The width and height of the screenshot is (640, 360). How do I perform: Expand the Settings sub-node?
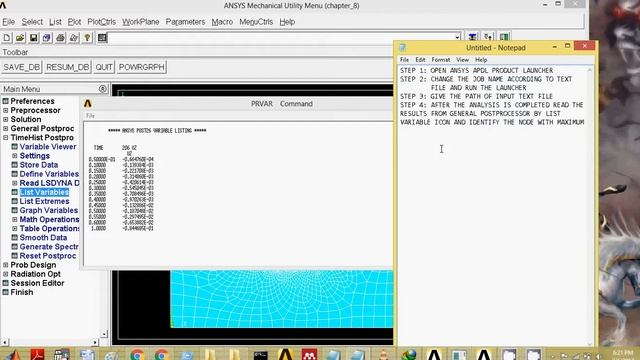click(15, 156)
